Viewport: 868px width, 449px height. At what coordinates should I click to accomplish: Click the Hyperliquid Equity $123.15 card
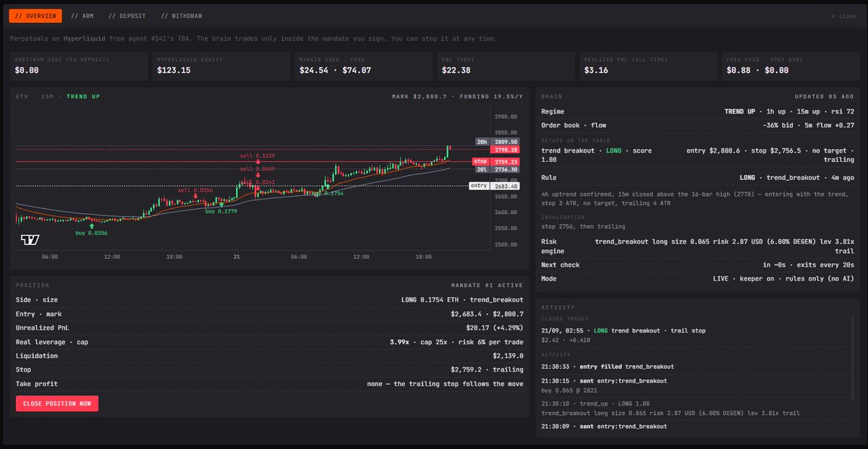coord(221,66)
